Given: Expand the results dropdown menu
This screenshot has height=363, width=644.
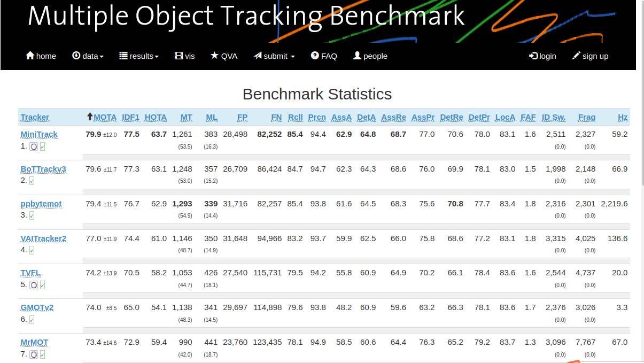Looking at the screenshot, I should [139, 56].
